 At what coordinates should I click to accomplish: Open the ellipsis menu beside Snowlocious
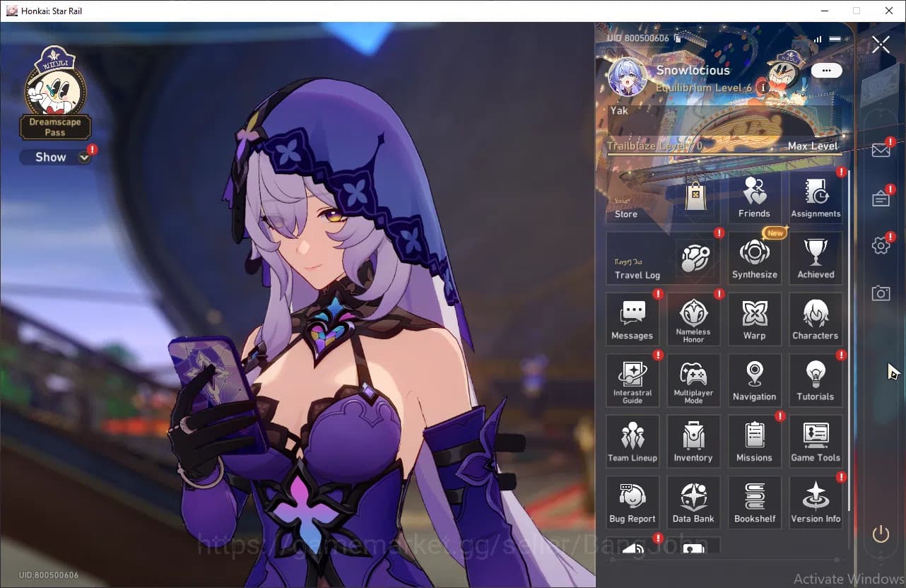tap(825, 70)
